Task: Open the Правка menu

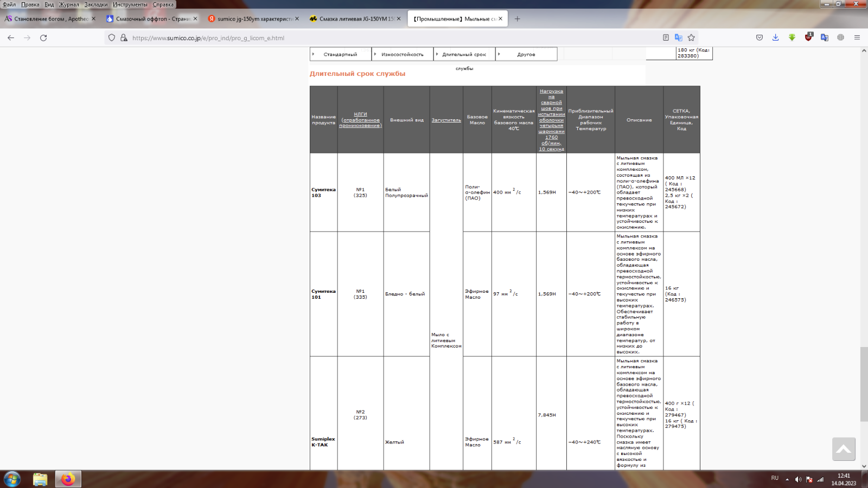Action: 30,4
